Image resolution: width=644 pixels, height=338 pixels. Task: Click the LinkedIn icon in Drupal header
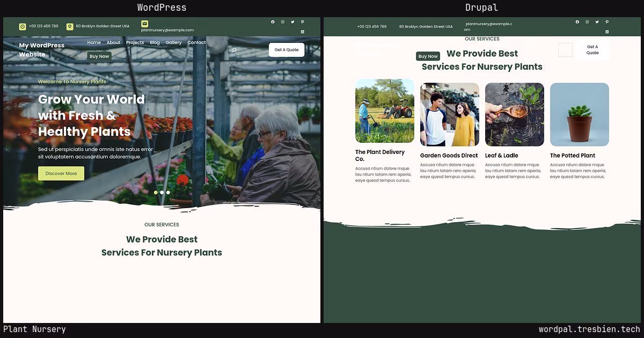point(607,32)
